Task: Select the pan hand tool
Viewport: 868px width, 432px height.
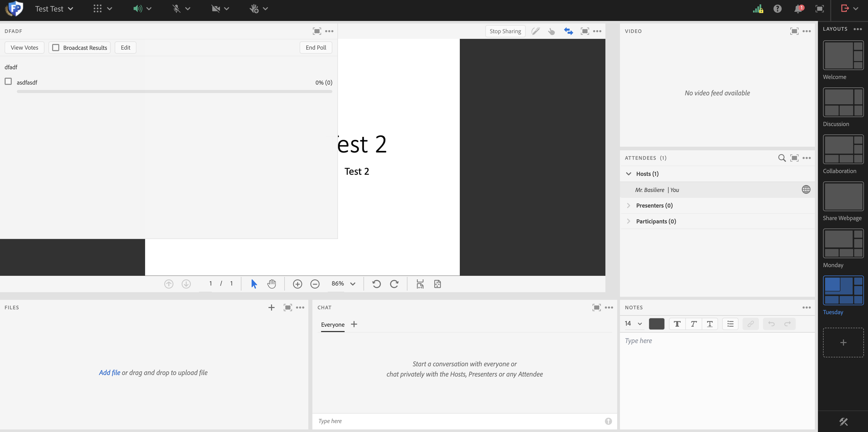Action: pos(272,284)
